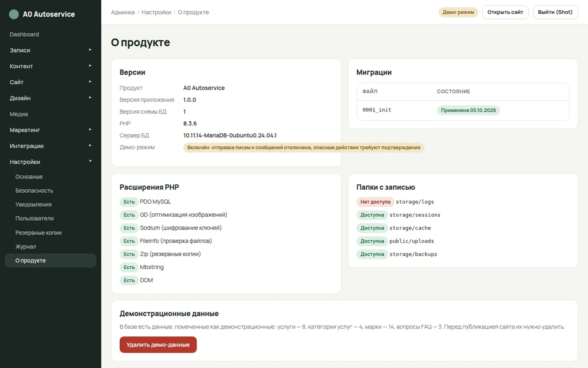588x368 pixels.
Task: Click the PHP version value 8.3.6
Action: [190, 124]
